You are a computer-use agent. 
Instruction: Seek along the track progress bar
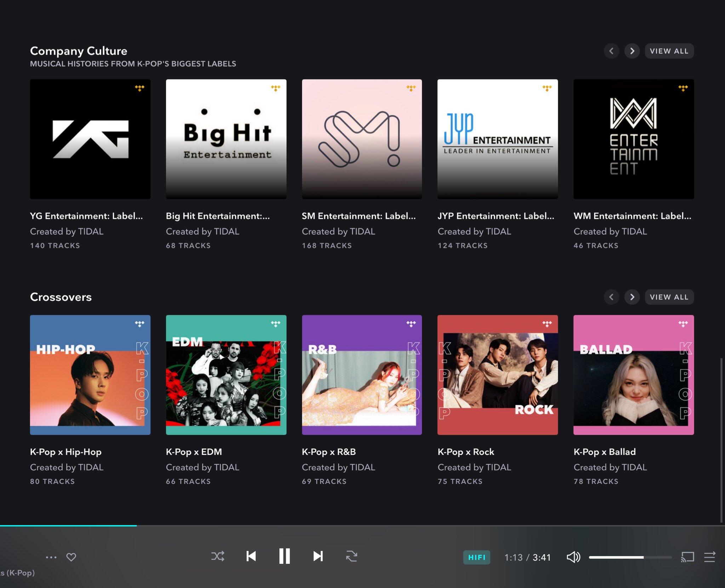(x=362, y=526)
